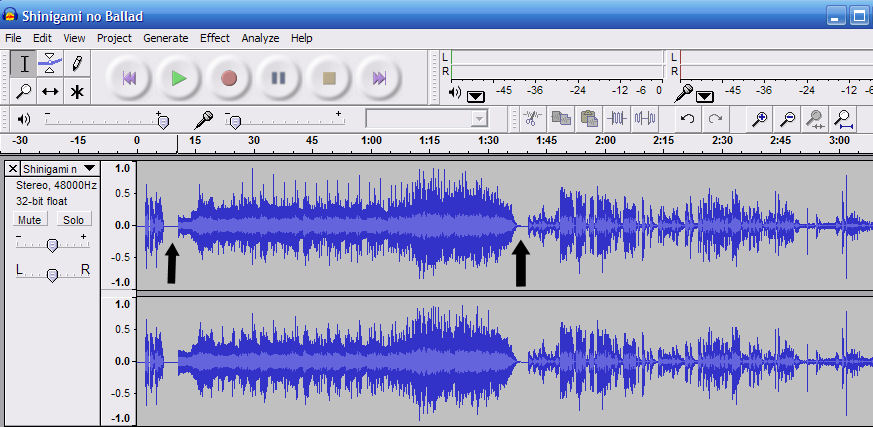Select the Time Shift tool
This screenshot has width=873, height=427.
click(50, 91)
